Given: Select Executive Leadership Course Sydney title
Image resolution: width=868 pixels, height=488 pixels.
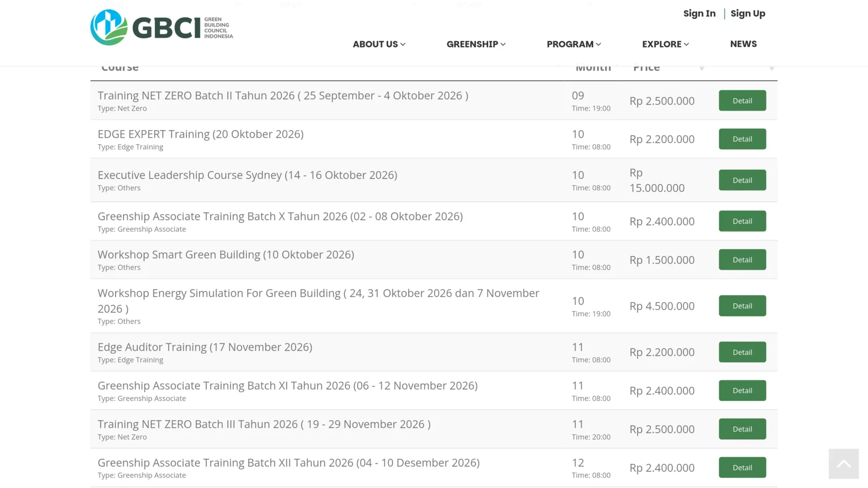Looking at the screenshot, I should point(247,175).
